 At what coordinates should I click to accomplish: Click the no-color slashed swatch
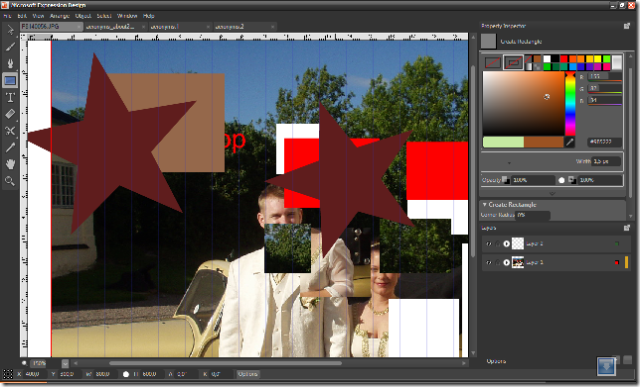coord(528,59)
